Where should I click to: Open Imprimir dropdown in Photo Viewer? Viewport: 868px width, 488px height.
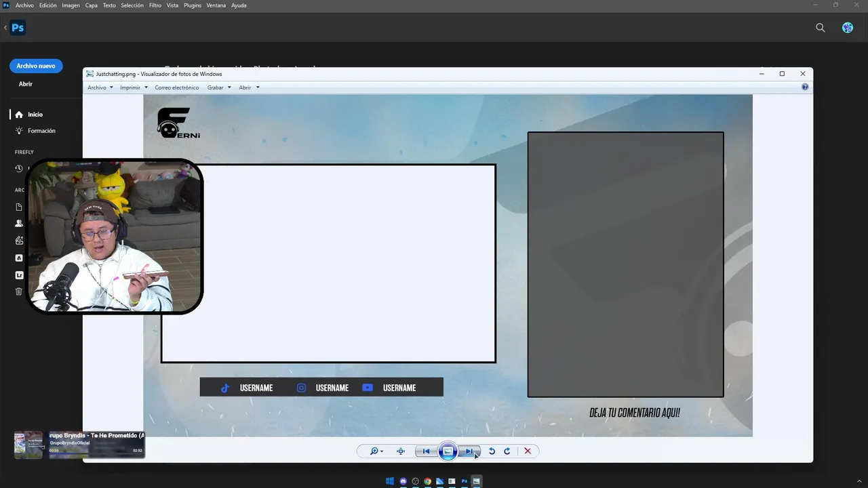(x=133, y=87)
